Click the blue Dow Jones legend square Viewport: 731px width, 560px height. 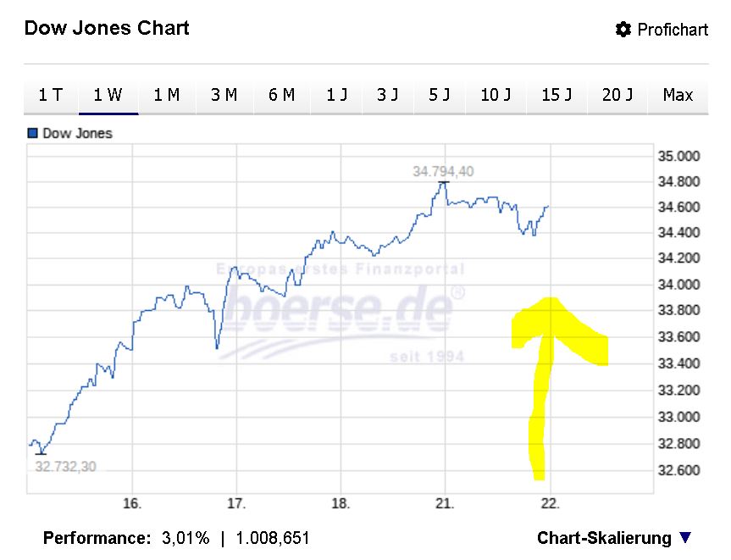pyautogui.click(x=33, y=133)
